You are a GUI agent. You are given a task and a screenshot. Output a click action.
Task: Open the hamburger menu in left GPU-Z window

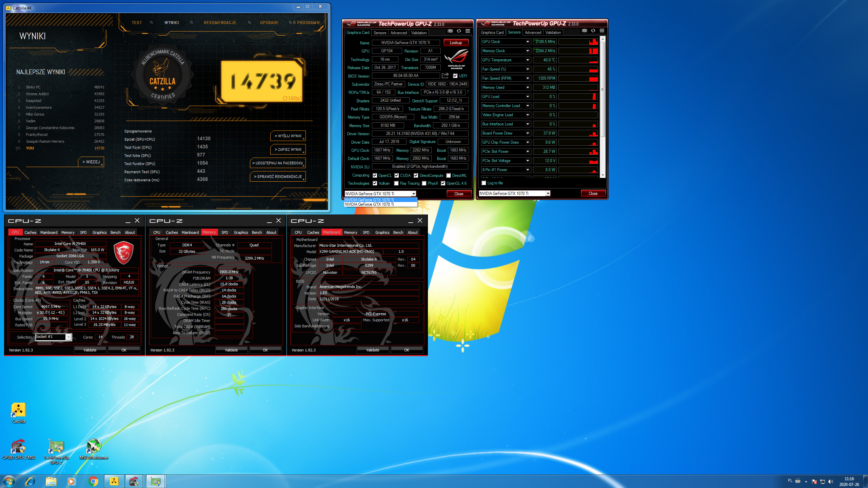(468, 31)
